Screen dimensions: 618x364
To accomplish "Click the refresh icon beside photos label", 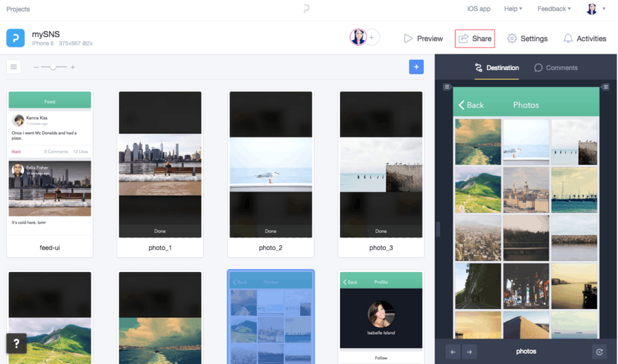I will click(599, 352).
